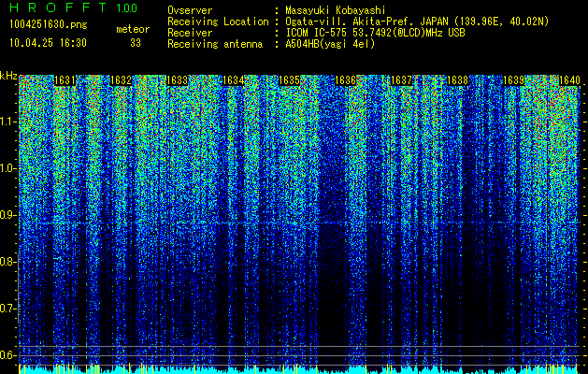
Task: Click the 0.7 frequency axis label
Action: [x=8, y=309]
